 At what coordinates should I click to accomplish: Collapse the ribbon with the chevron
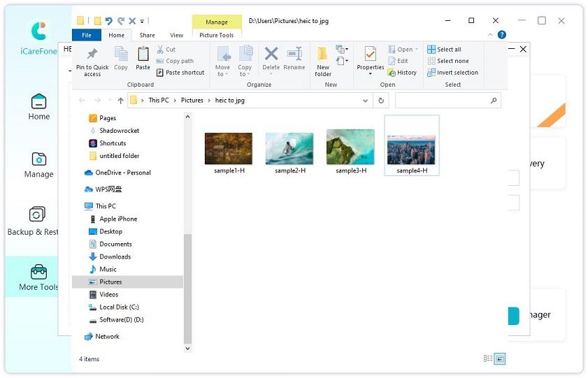point(490,35)
